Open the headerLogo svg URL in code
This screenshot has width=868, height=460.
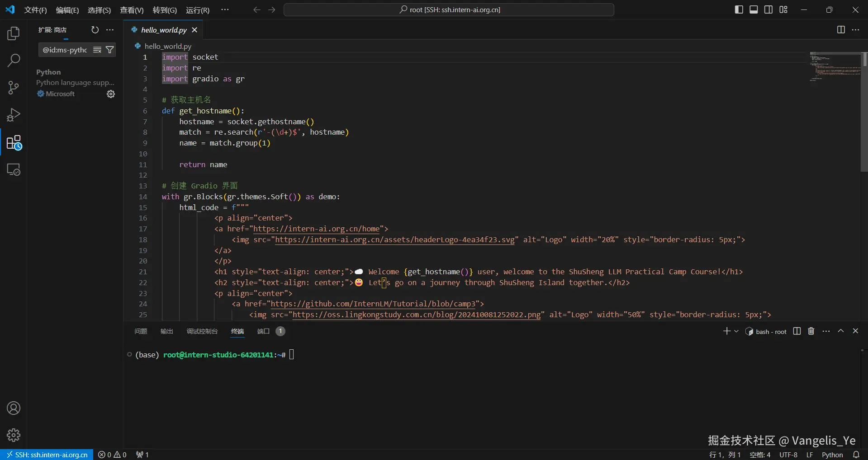pos(395,239)
